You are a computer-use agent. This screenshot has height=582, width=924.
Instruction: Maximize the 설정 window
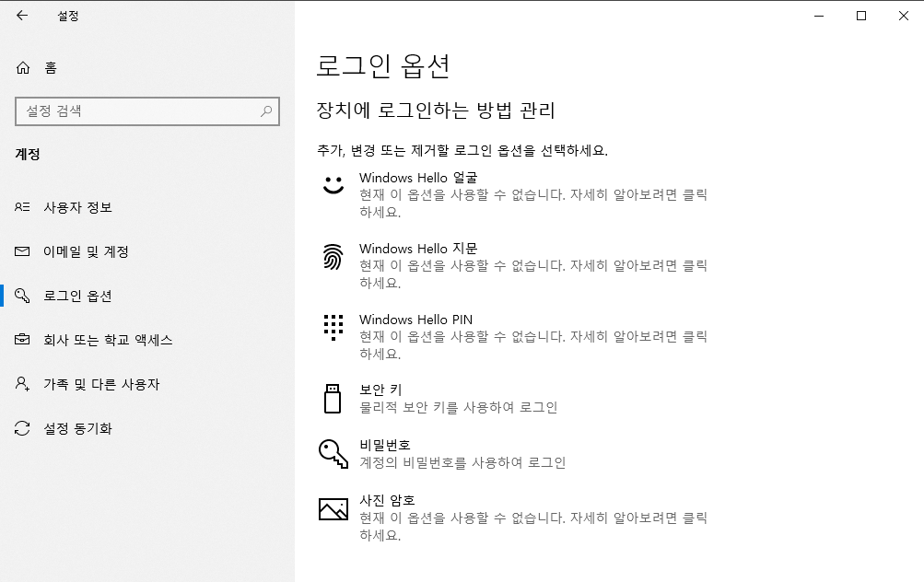pos(861,16)
